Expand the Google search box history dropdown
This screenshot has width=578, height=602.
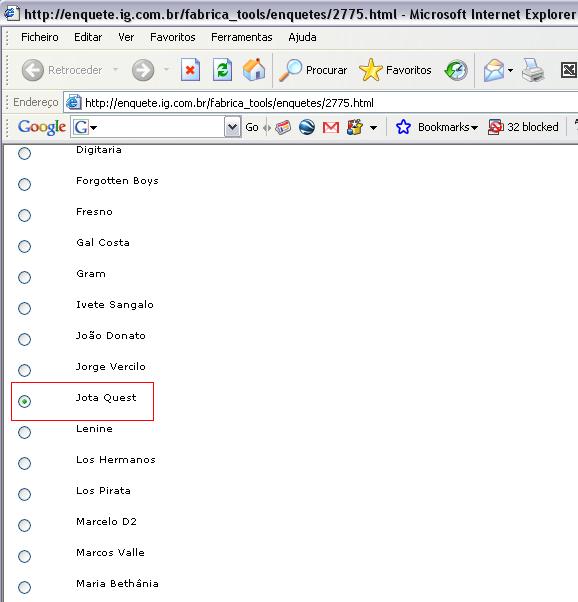coord(232,127)
